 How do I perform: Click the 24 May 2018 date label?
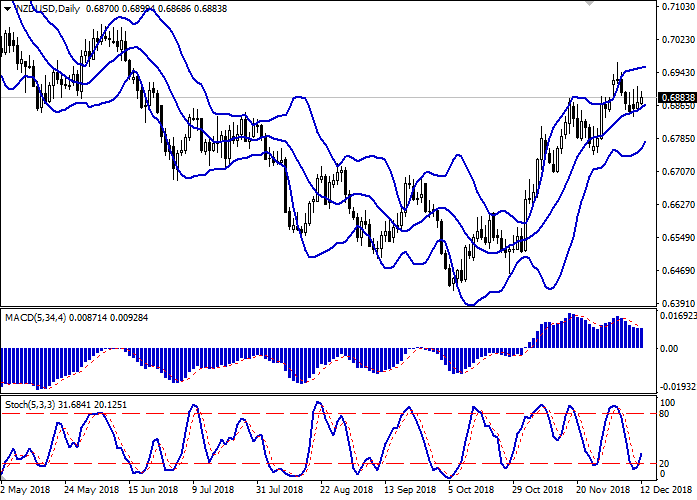coord(92,490)
